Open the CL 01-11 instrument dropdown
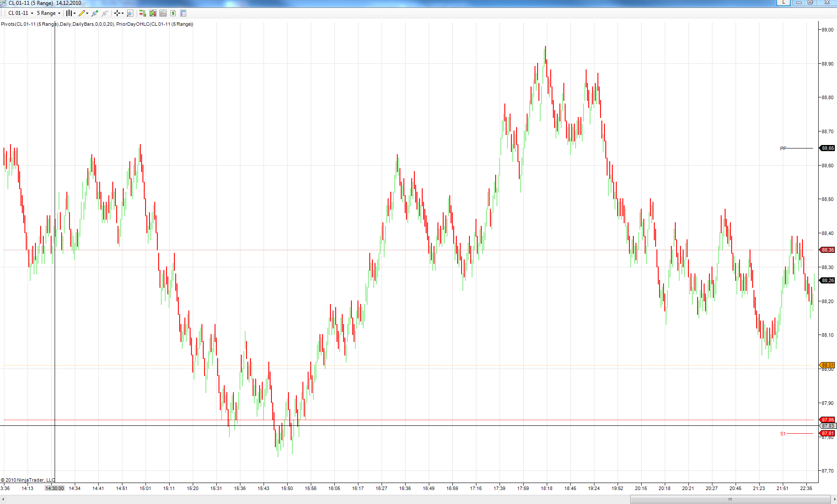Viewport: 837px width, 504px height. pos(21,13)
